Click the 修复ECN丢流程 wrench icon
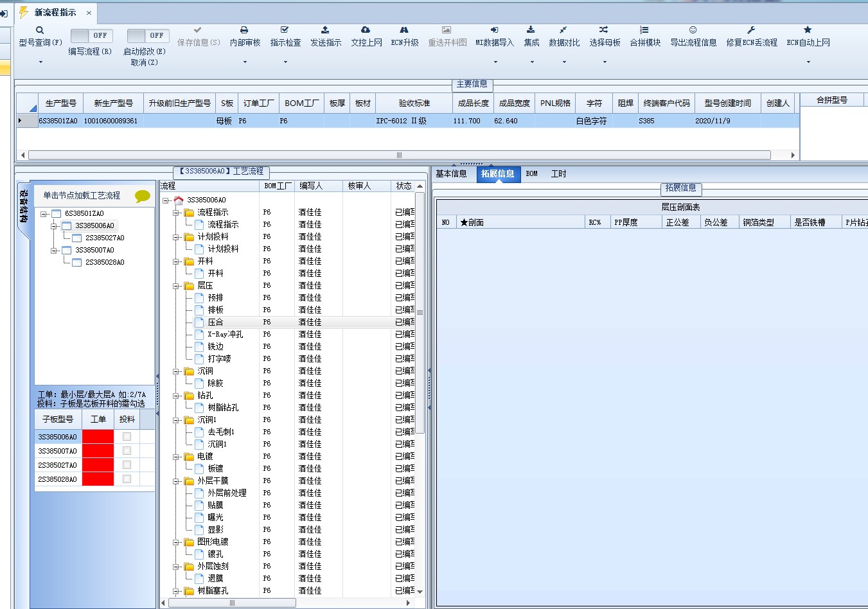Image resolution: width=868 pixels, height=609 pixels. tap(751, 30)
